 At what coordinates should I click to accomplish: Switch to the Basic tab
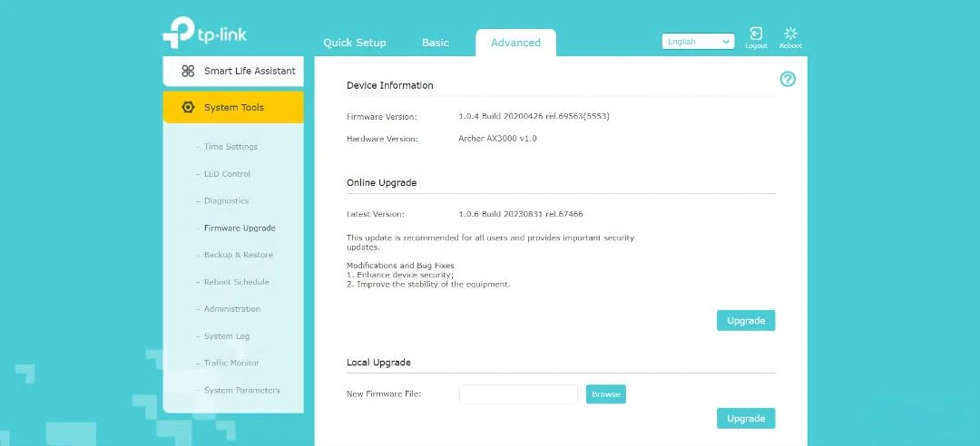(x=435, y=43)
